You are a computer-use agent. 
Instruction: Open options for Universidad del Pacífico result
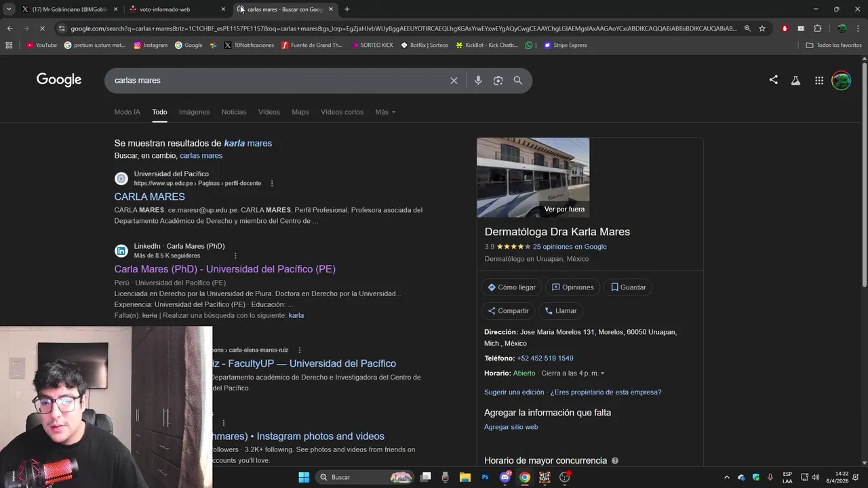pyautogui.click(x=272, y=184)
